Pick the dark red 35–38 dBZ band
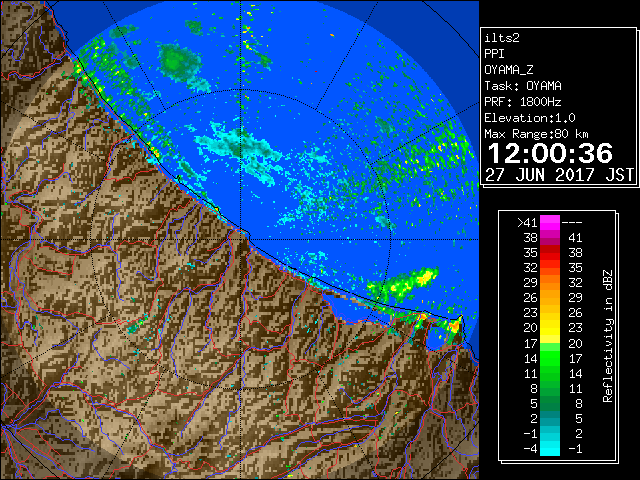The height and width of the screenshot is (480, 640). click(x=550, y=253)
